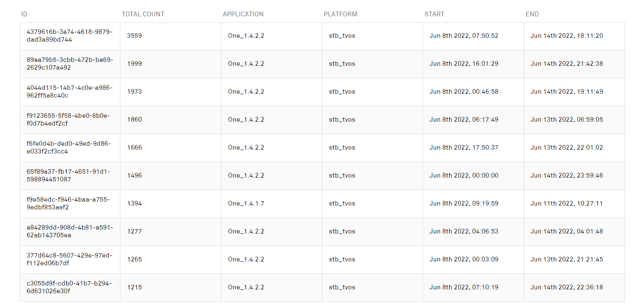Viewport: 644px width, 304px height.
Task: Click the start time Jun 8th 2022, 16:01:29
Action: [x=464, y=64]
